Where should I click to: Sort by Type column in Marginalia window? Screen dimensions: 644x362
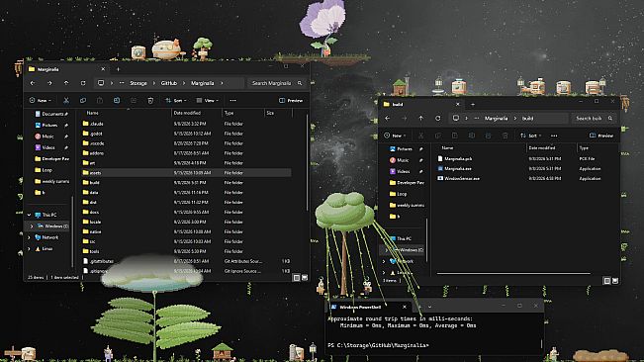[x=230, y=113]
